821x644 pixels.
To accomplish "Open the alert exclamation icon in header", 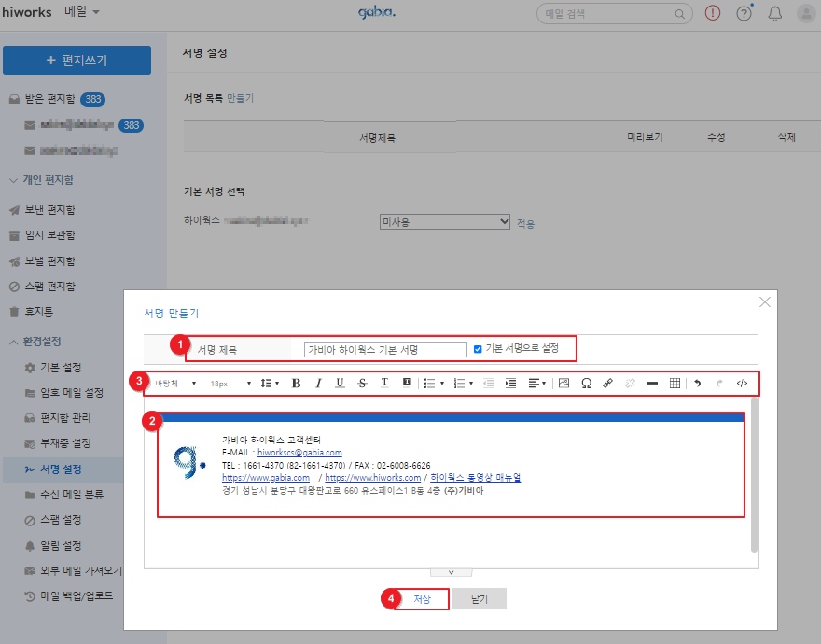I will pos(713,13).
